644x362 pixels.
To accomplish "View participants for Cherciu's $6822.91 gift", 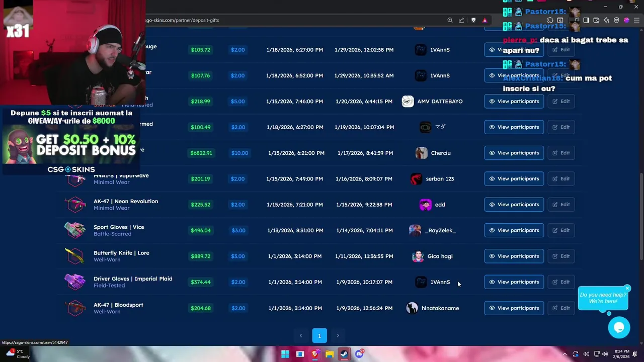I will click(x=514, y=153).
